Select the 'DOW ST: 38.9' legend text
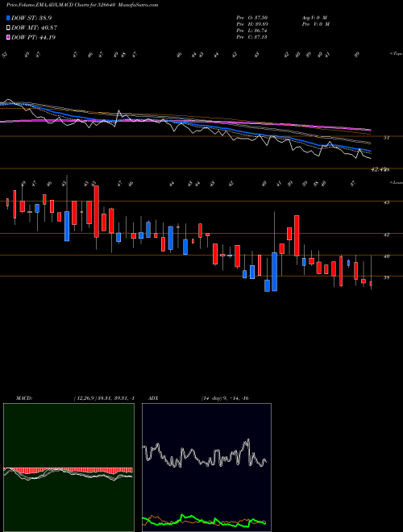403x532 pixels. tap(31, 18)
